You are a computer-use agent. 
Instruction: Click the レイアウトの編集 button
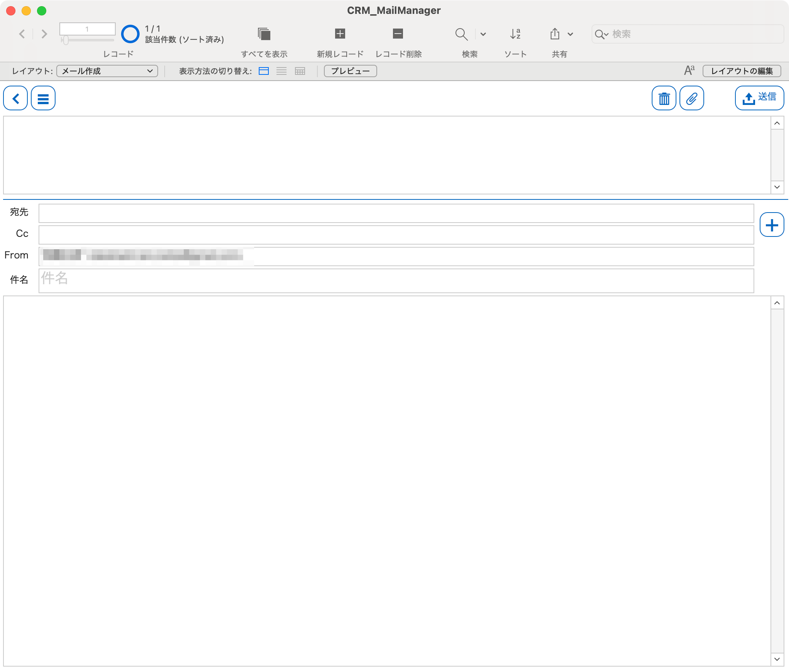742,71
